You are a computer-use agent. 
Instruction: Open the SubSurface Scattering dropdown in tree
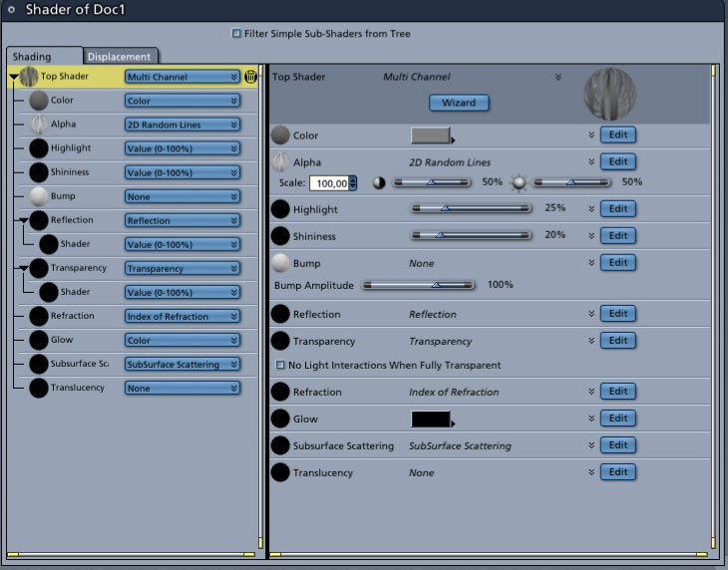(182, 364)
